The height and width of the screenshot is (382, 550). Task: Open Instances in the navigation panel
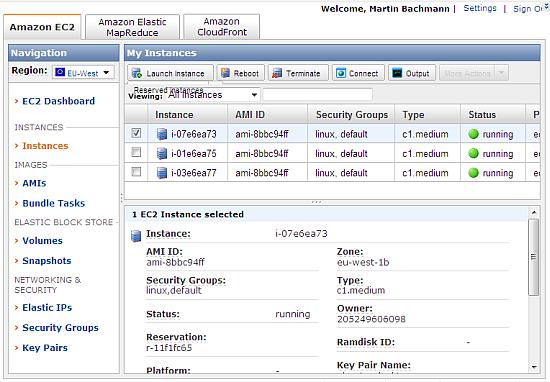tap(45, 146)
